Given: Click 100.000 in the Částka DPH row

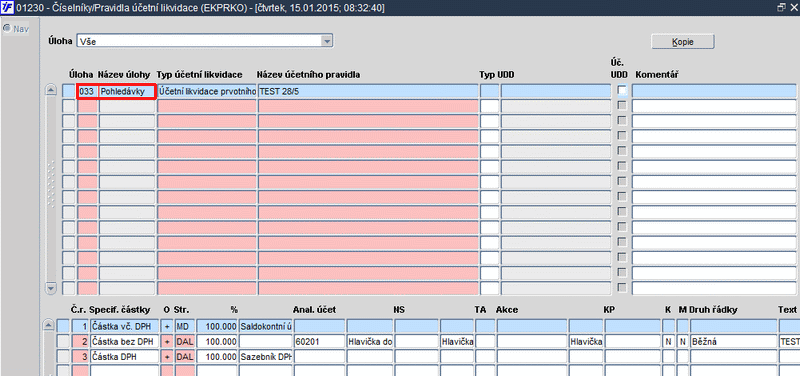Looking at the screenshot, I should 217,357.
